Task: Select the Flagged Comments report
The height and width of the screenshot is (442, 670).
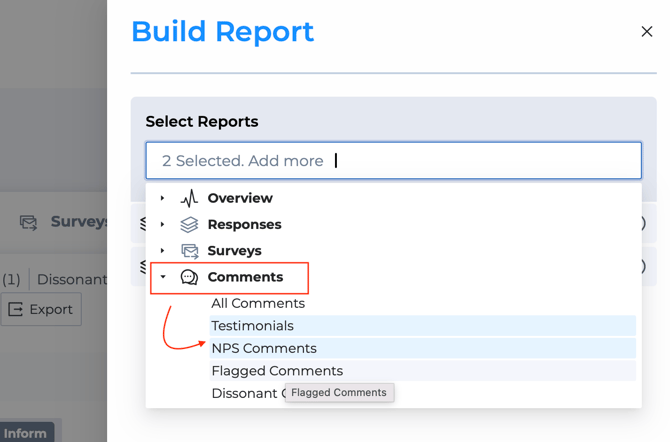Action: coord(277,371)
